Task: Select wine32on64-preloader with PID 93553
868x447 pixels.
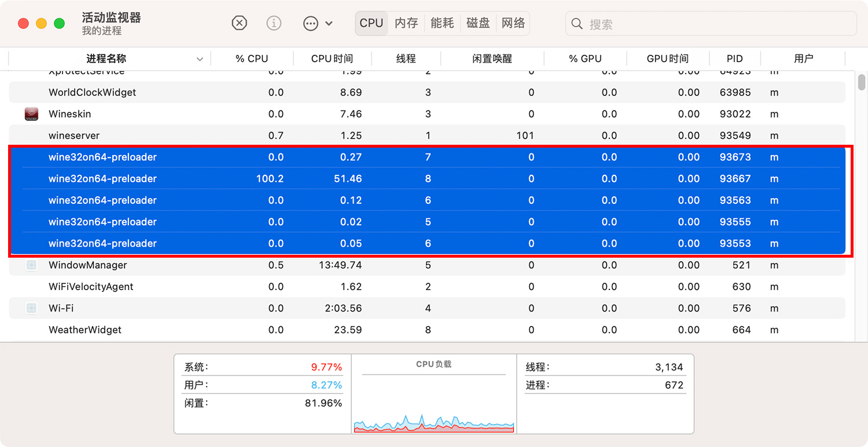Action: point(427,243)
